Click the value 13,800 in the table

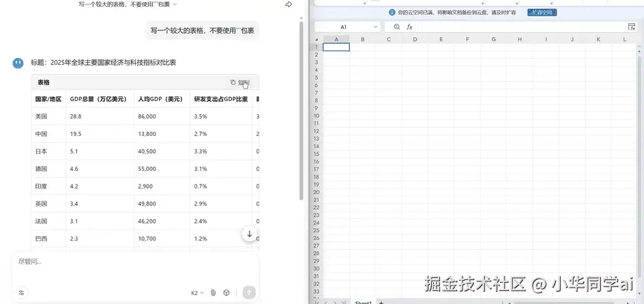pyautogui.click(x=147, y=134)
